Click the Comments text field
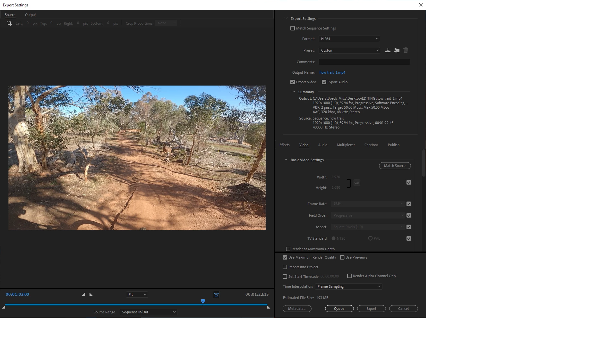 [x=364, y=62]
